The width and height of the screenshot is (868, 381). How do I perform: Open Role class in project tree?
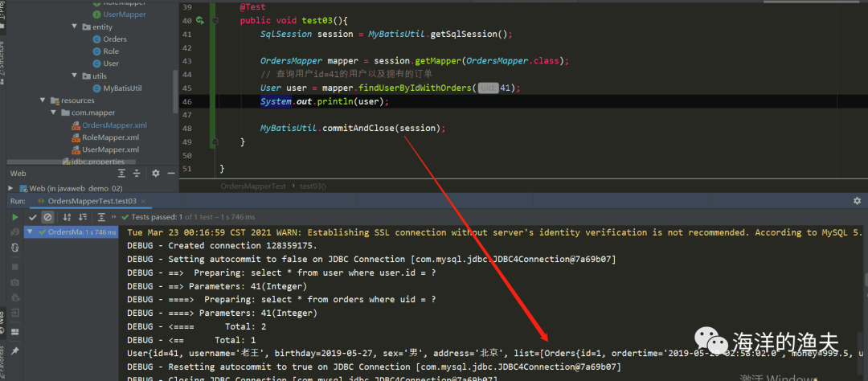(x=106, y=51)
